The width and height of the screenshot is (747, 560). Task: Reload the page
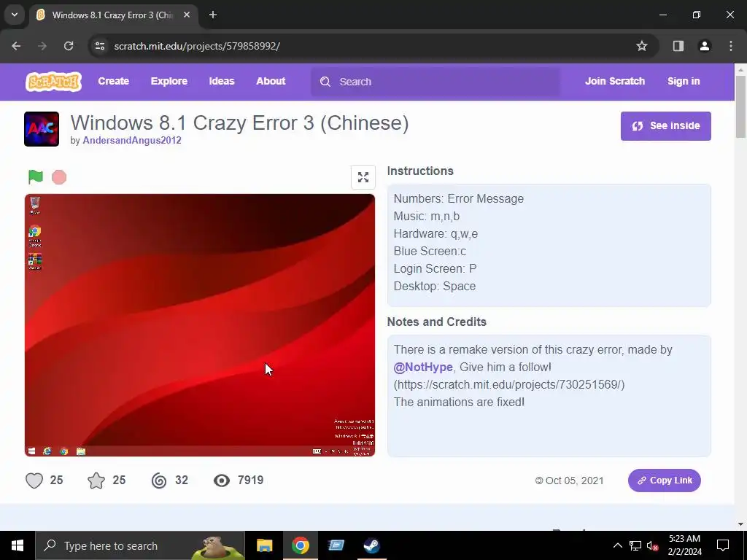click(69, 46)
